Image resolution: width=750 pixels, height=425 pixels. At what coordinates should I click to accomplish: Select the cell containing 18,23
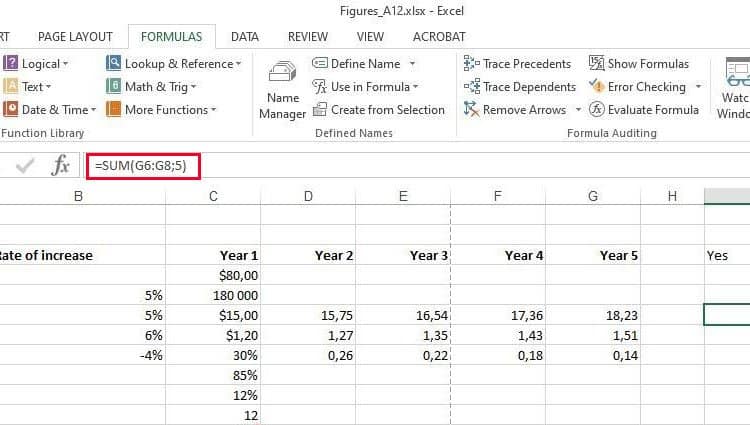point(593,316)
